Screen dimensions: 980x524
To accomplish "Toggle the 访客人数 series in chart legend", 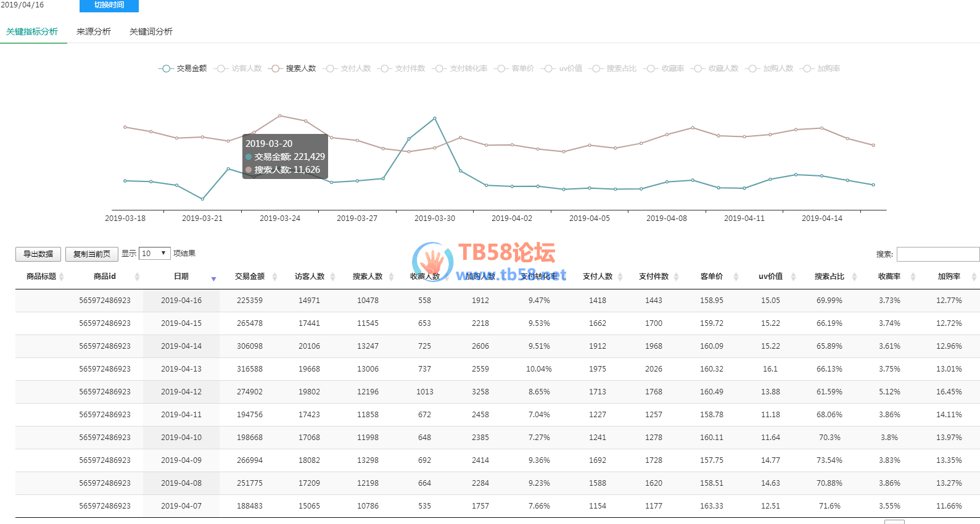I will tap(239, 69).
